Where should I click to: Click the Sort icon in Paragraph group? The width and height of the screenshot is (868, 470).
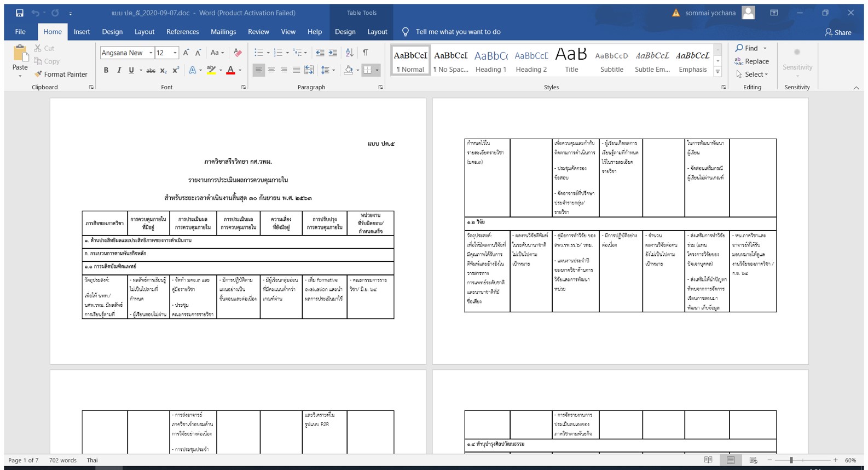click(349, 53)
